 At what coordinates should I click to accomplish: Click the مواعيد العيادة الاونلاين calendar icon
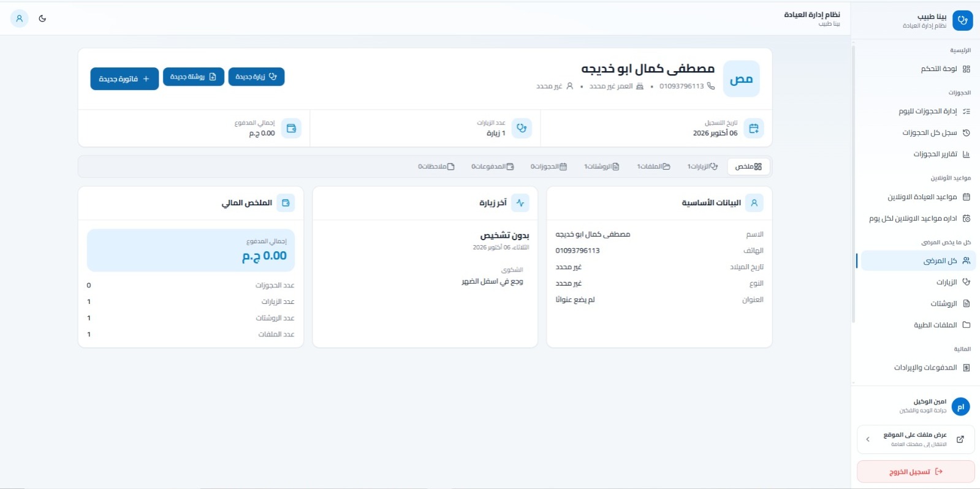point(967,197)
